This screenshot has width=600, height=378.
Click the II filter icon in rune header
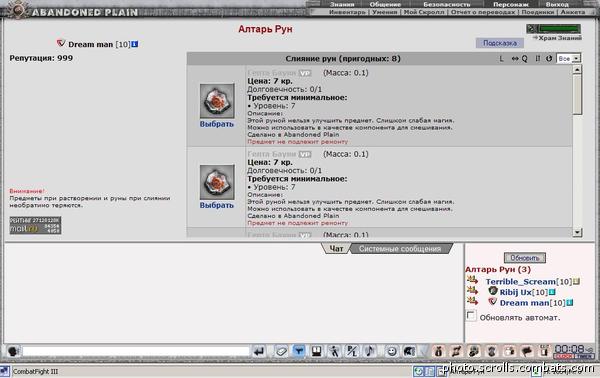[x=538, y=59]
